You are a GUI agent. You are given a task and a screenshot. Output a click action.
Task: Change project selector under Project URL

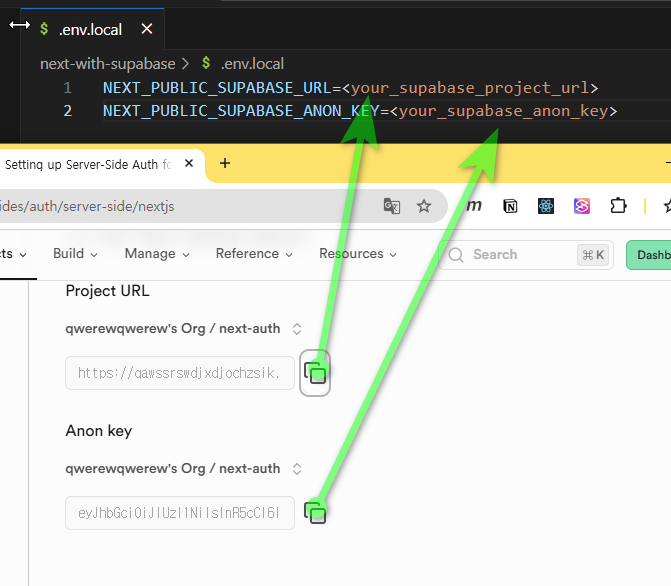pos(184,328)
